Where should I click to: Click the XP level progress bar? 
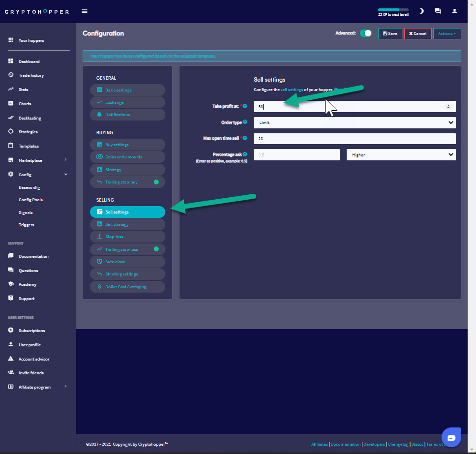click(393, 10)
